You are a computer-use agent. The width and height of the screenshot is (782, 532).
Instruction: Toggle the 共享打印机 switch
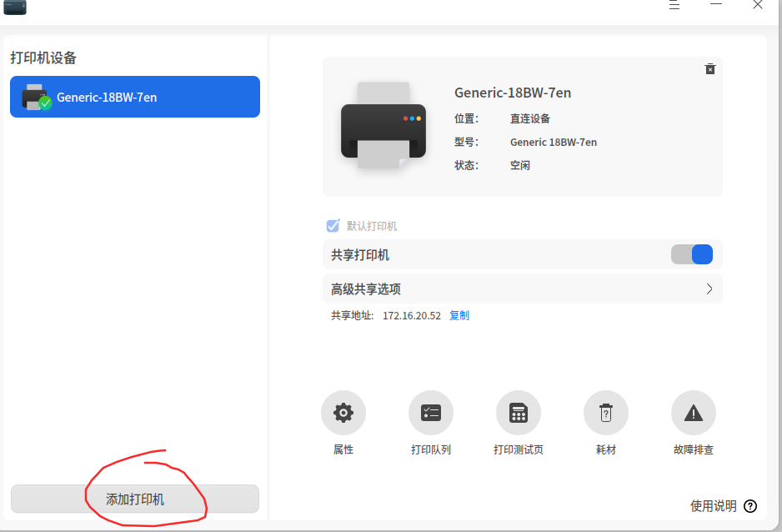coord(692,254)
